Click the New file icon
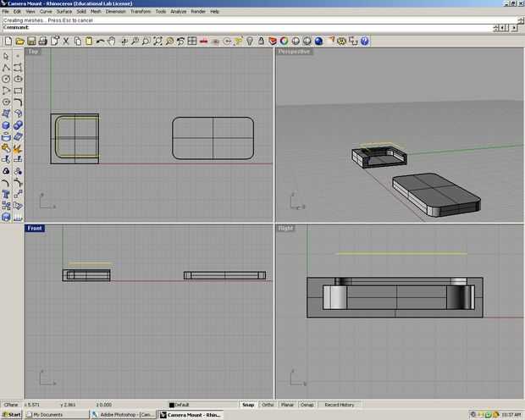This screenshot has width=525, height=420. (8, 41)
